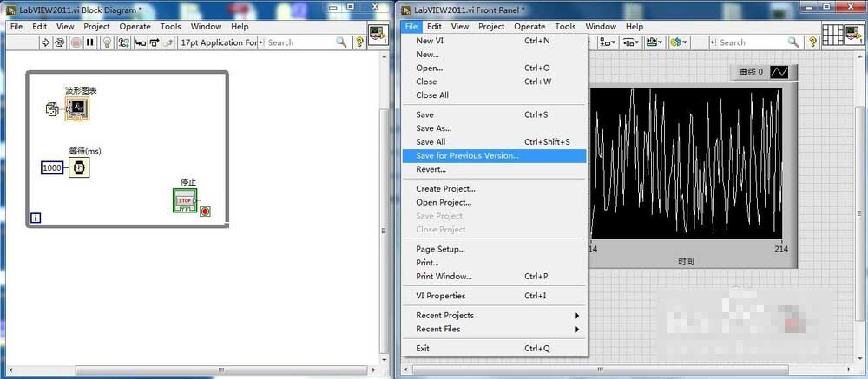Click the magnifier icon in Block Diagram search

341,42
